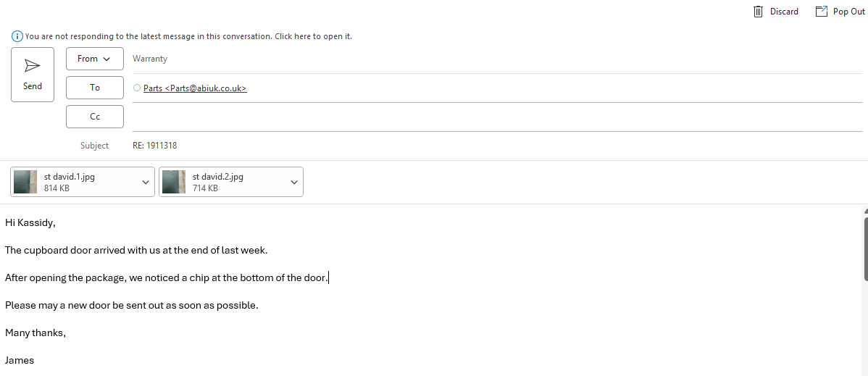Screen dimensions: 868x376
Task: Expand st david.1.jpg attachment options
Action: pos(146,182)
